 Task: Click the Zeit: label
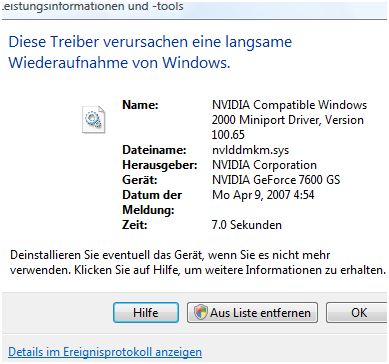[x=135, y=225]
